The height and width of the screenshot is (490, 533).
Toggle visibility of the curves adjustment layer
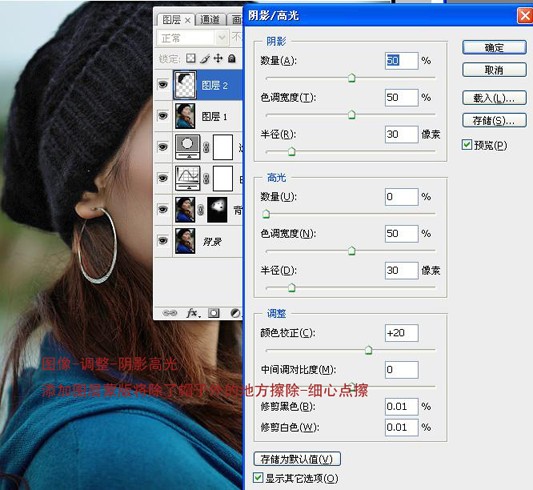163,178
